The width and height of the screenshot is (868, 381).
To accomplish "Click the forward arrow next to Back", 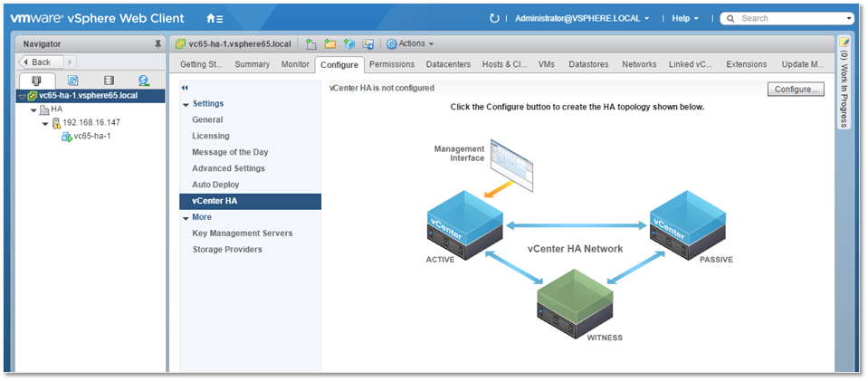I will pyautogui.click(x=71, y=62).
